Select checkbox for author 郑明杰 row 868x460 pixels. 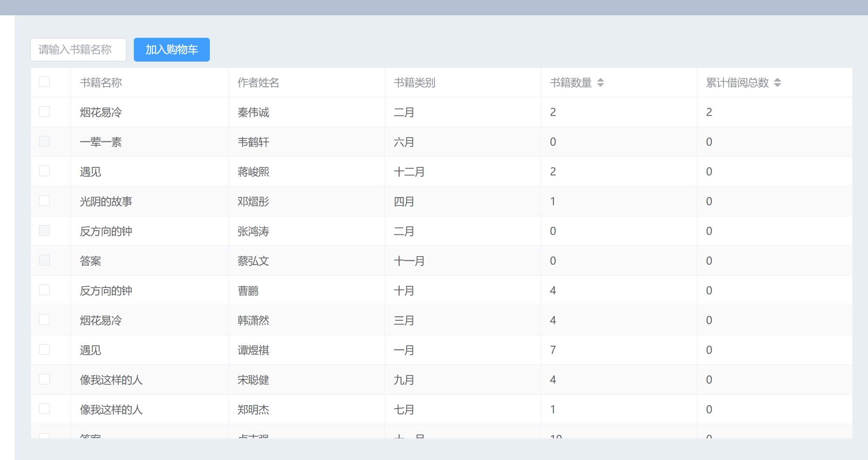click(x=45, y=409)
